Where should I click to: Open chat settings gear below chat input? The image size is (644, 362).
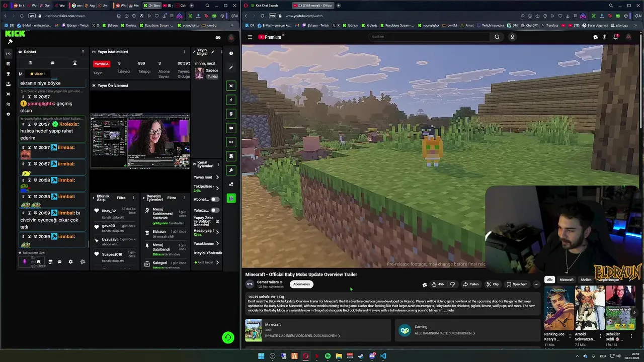pos(70,262)
